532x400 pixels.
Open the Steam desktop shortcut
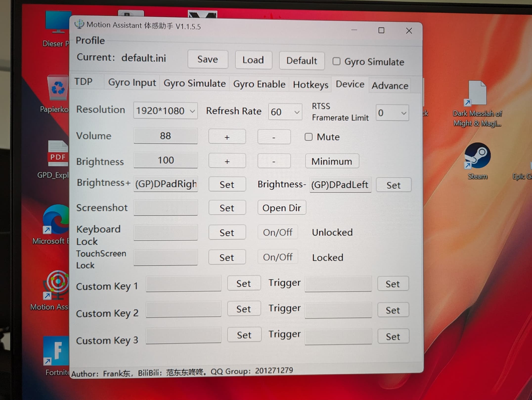[477, 160]
